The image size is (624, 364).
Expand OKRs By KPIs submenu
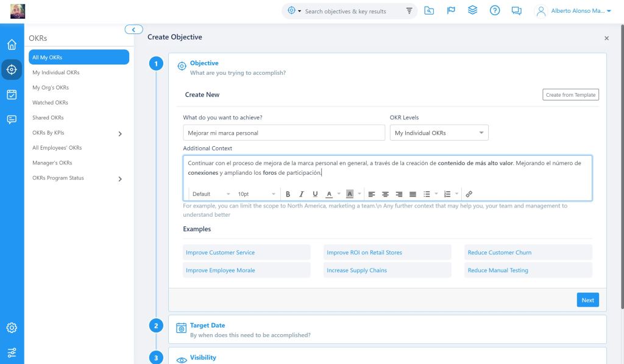(x=119, y=133)
